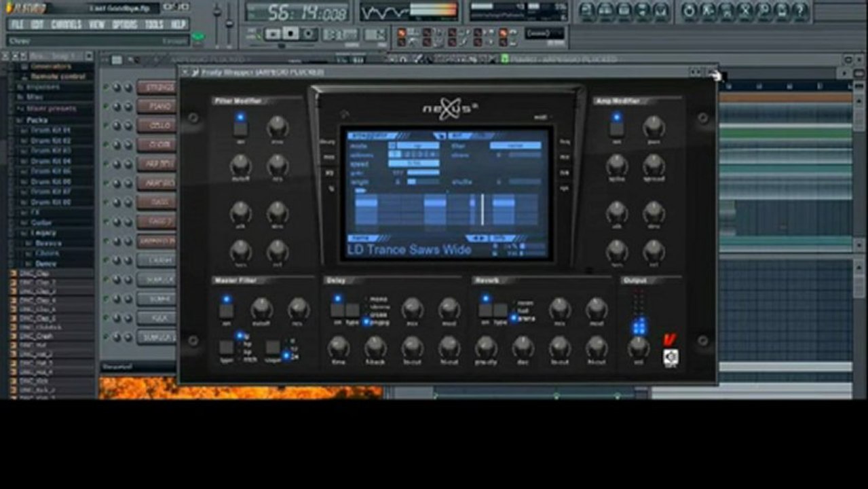Click the oscilloscope waveform display
Image resolution: width=868 pixels, height=489 pixels.
[x=383, y=12]
